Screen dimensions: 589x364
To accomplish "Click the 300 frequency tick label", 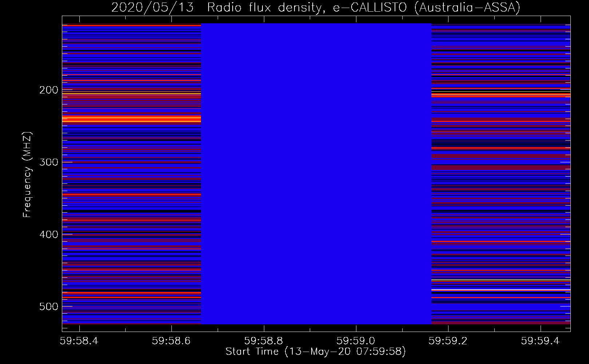I will click(x=49, y=162).
